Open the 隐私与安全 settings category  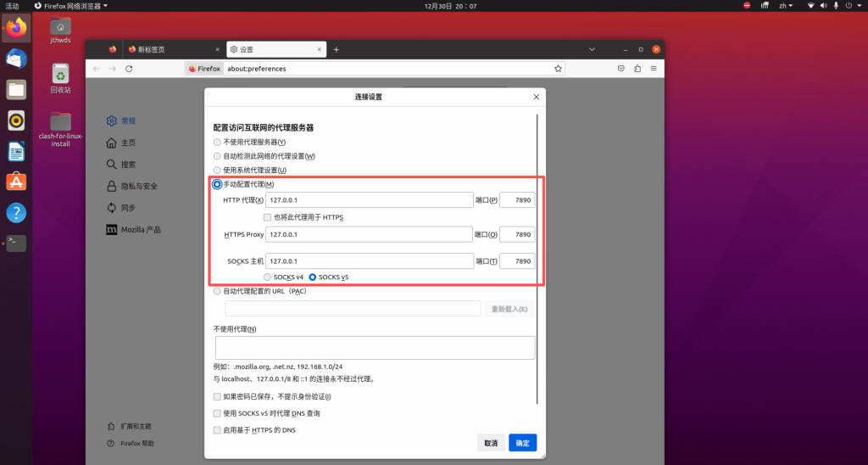138,186
